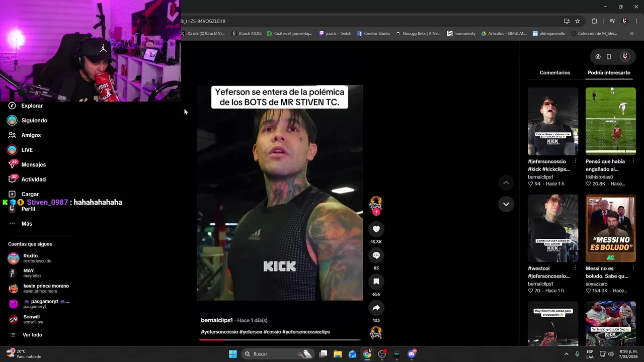Save video with the bookmark icon
This screenshot has height=362, width=644.
coord(376,282)
